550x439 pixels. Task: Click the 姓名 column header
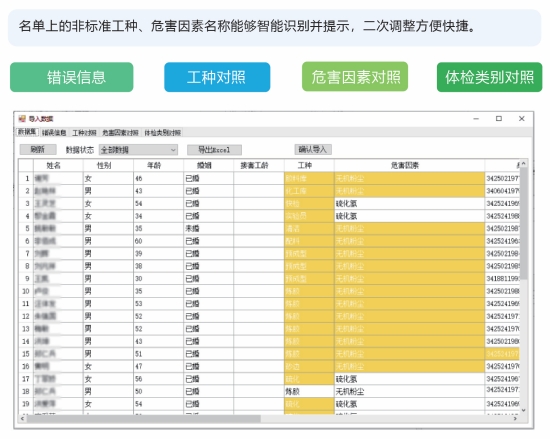coord(58,166)
